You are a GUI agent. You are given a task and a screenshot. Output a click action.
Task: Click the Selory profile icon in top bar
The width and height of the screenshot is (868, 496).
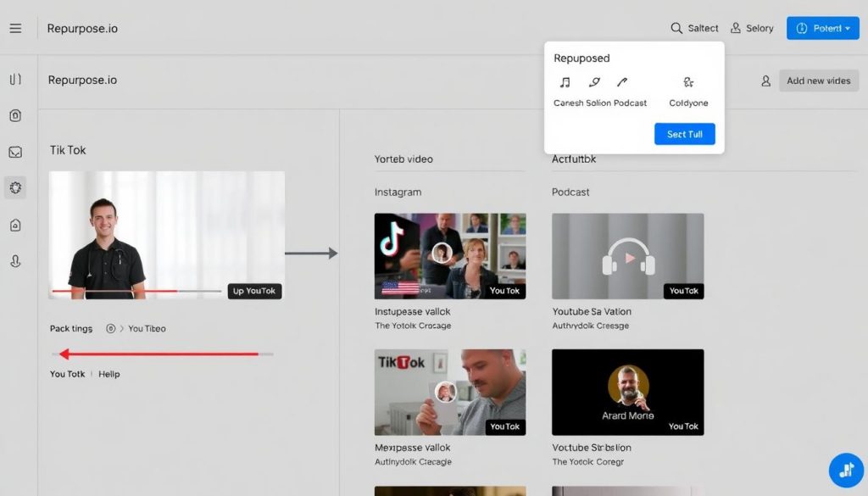tap(734, 27)
